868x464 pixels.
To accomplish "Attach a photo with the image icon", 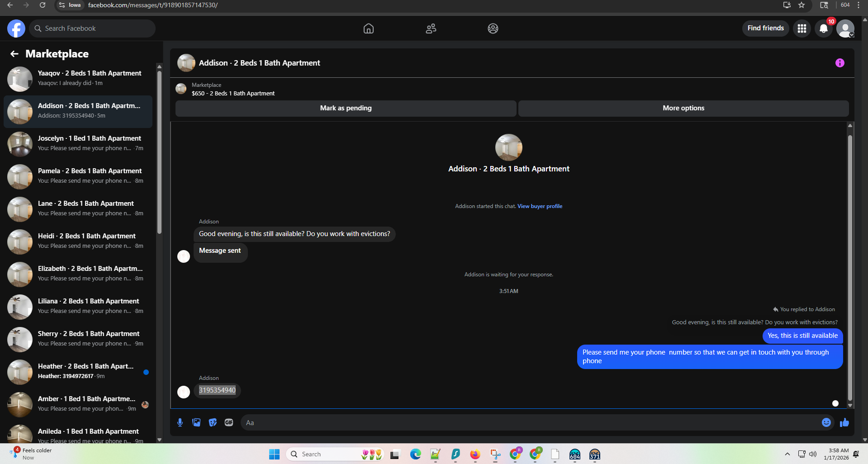I will (x=196, y=422).
